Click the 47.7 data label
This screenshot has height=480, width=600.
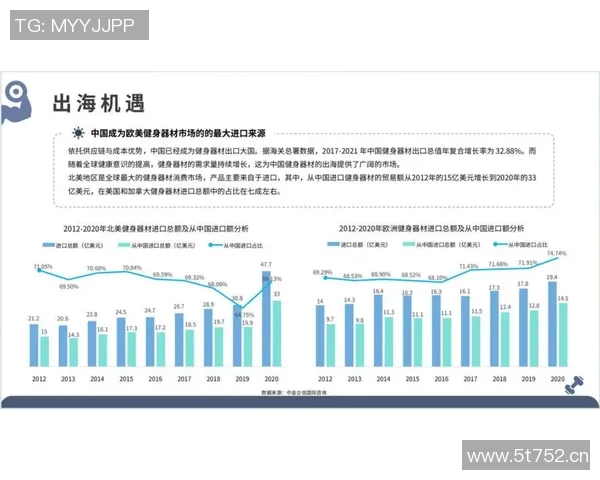pos(266,264)
